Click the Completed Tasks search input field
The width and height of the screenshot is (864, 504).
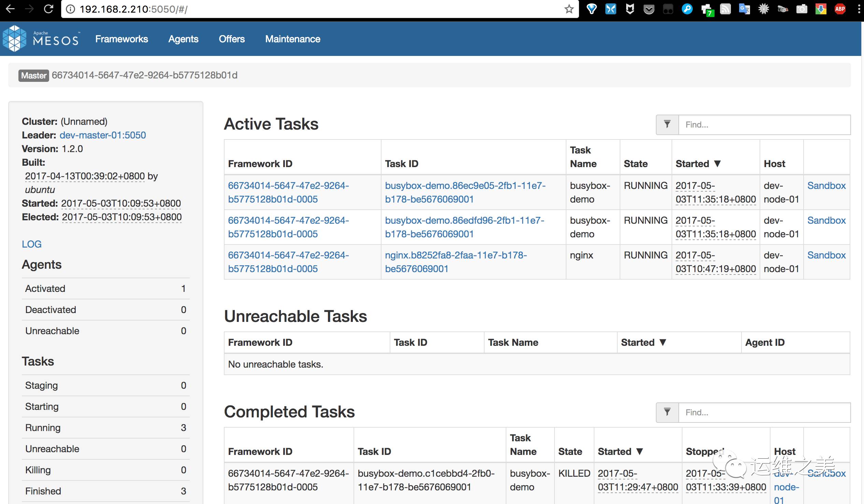coord(763,412)
